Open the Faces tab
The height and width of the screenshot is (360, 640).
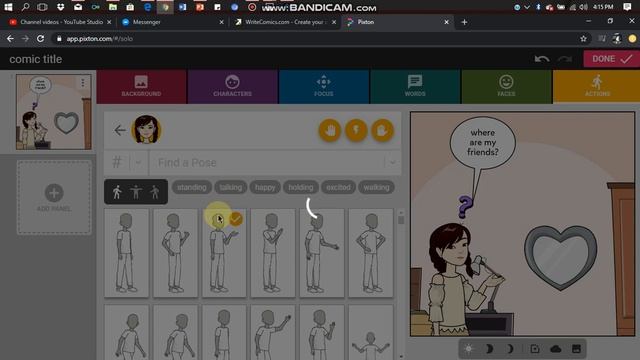point(506,87)
